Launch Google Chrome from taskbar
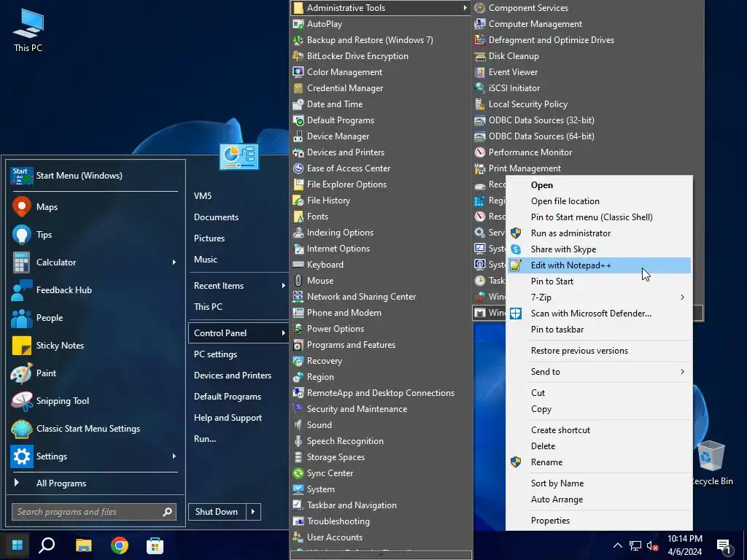747x560 pixels. pyautogui.click(x=119, y=545)
